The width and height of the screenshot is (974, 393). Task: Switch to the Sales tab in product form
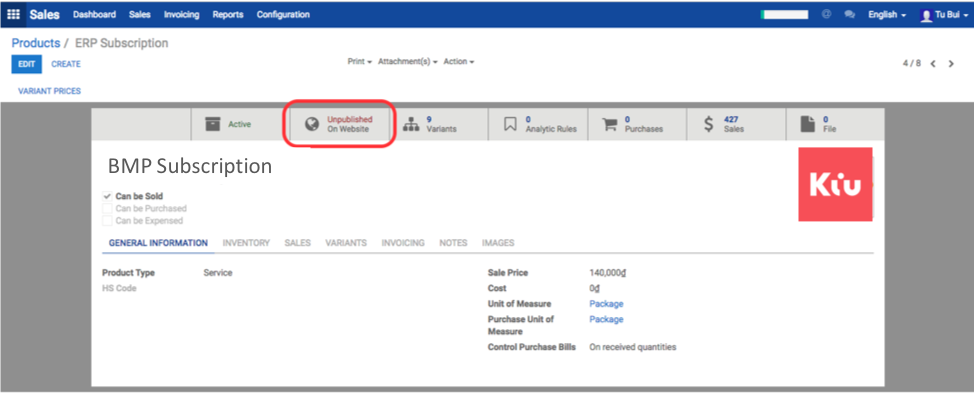coord(298,243)
